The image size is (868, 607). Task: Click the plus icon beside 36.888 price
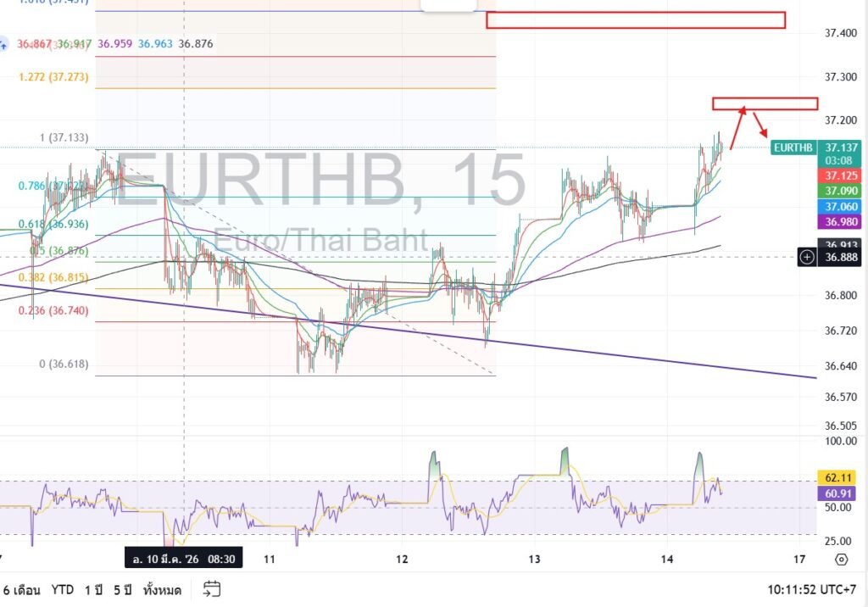[807, 256]
